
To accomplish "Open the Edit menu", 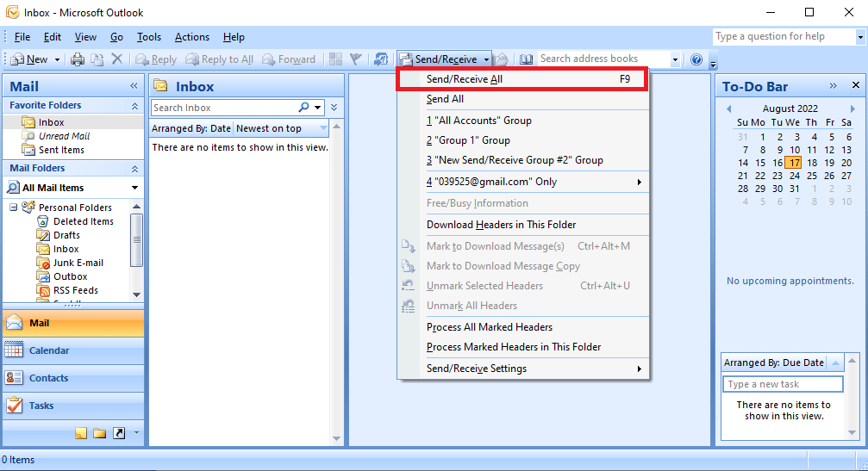I will [52, 37].
